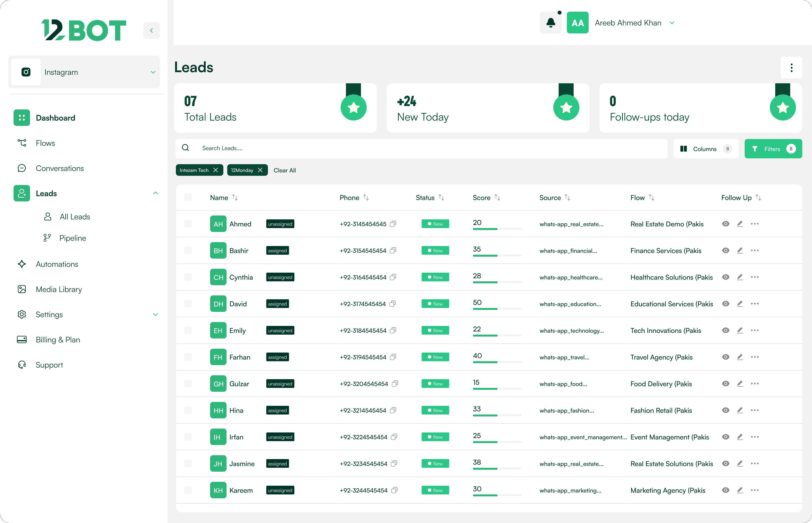Open the Filters panel

click(773, 149)
